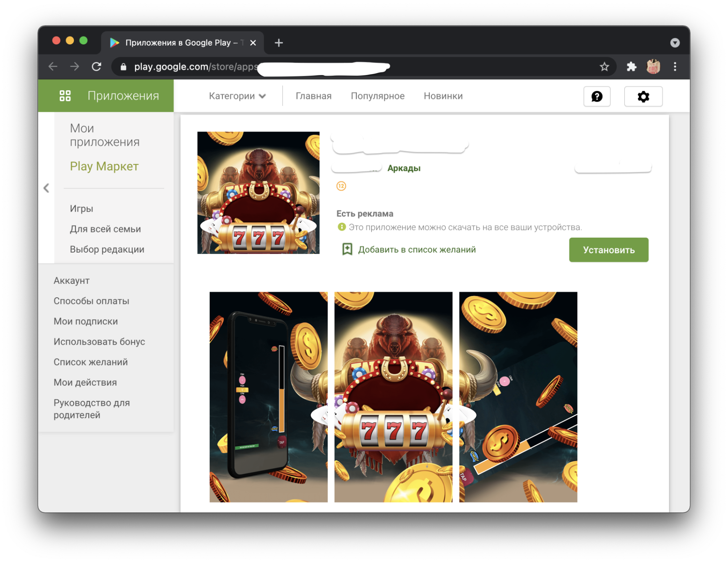
Task: Select Способы оплаты in sidebar
Action: point(91,301)
